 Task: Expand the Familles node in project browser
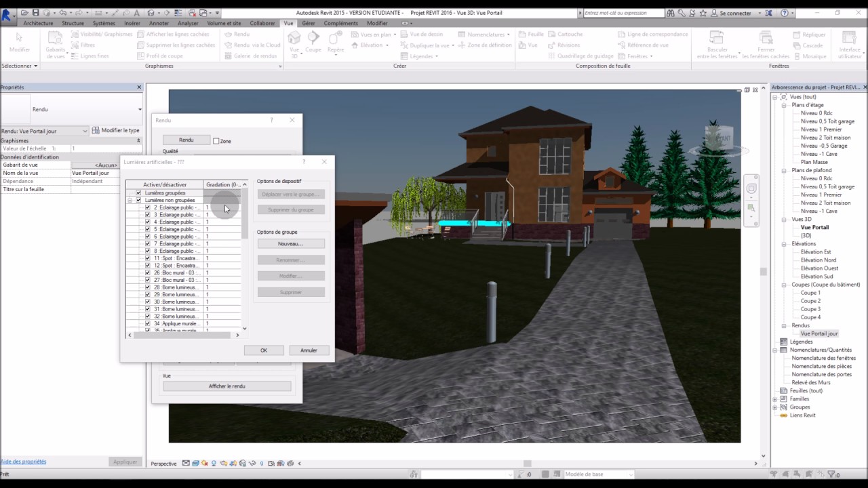[x=775, y=399]
